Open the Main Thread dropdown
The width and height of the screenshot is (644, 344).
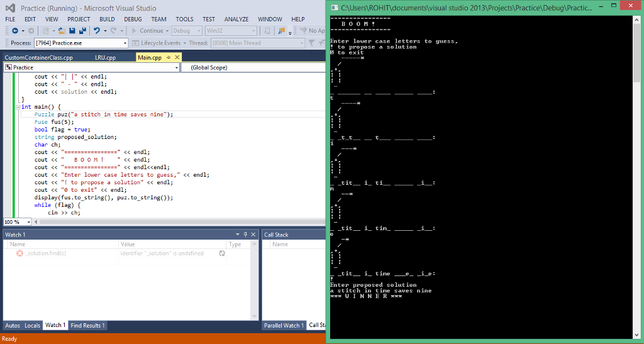click(301, 43)
